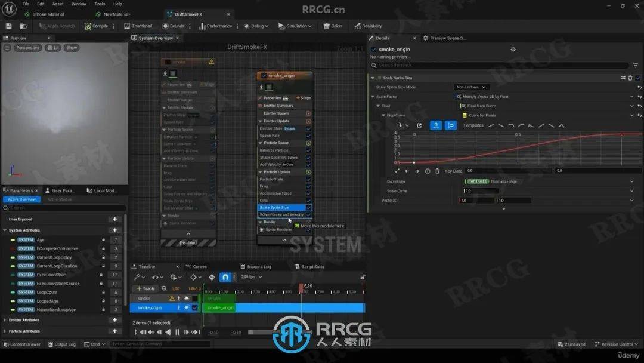Open the preview viewport options hamburger menu

click(x=7, y=48)
